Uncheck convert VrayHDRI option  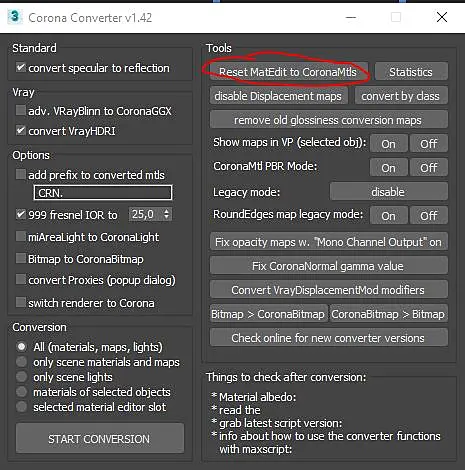21,130
